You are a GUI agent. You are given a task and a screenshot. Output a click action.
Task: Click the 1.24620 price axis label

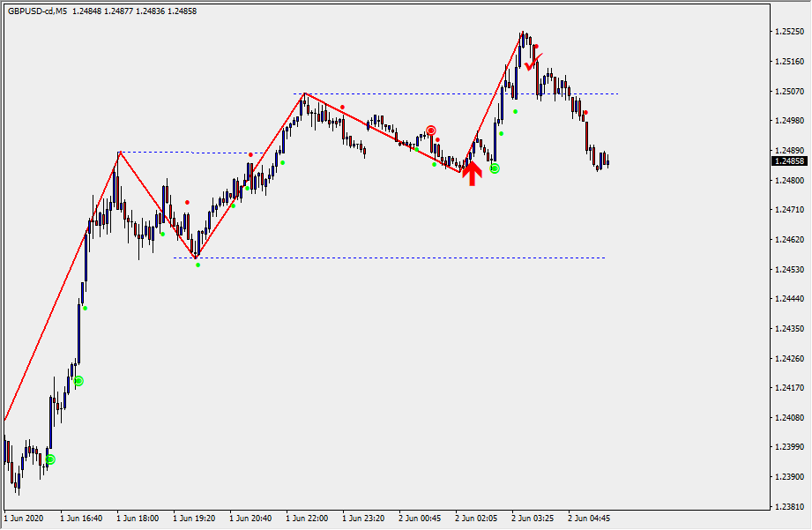[787, 240]
